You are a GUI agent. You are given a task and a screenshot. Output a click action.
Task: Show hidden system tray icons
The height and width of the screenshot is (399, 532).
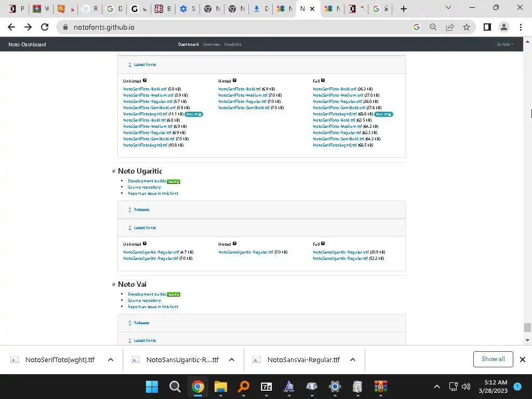436,387
